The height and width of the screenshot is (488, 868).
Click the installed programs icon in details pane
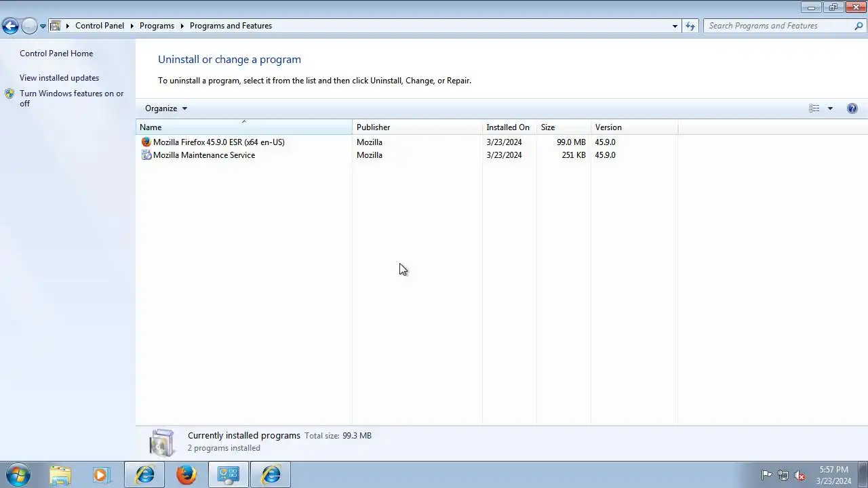(x=162, y=443)
